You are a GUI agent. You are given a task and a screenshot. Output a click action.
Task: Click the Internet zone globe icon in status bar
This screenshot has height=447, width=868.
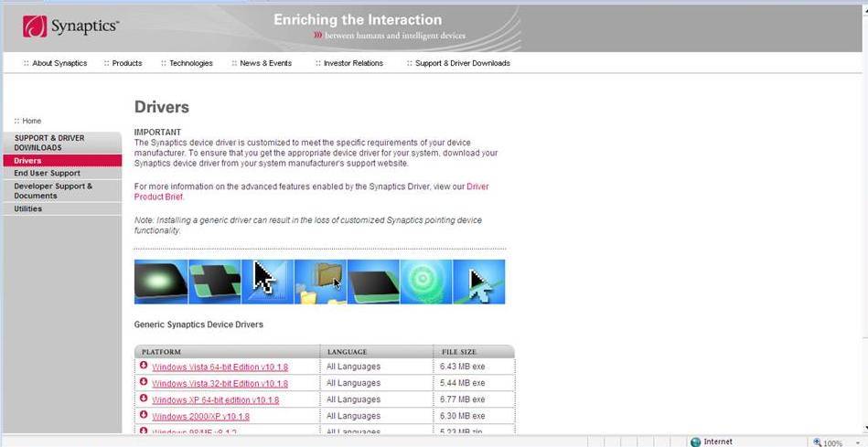[696, 442]
